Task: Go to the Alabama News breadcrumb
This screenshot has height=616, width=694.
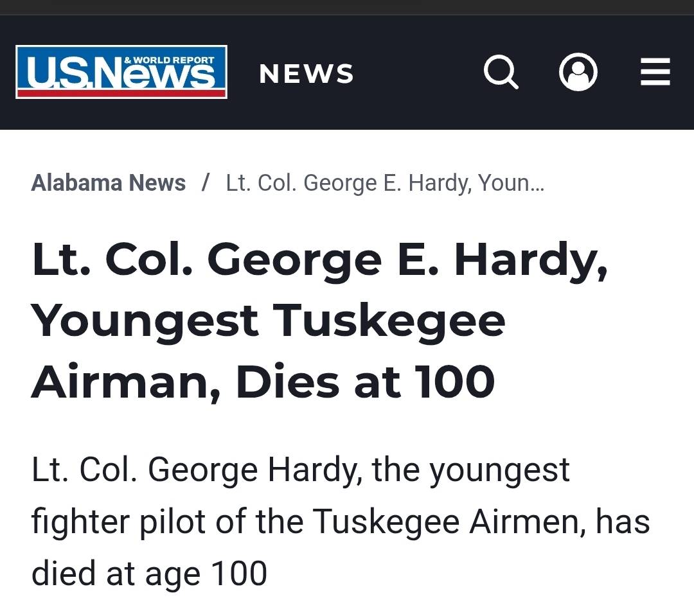Action: [108, 183]
